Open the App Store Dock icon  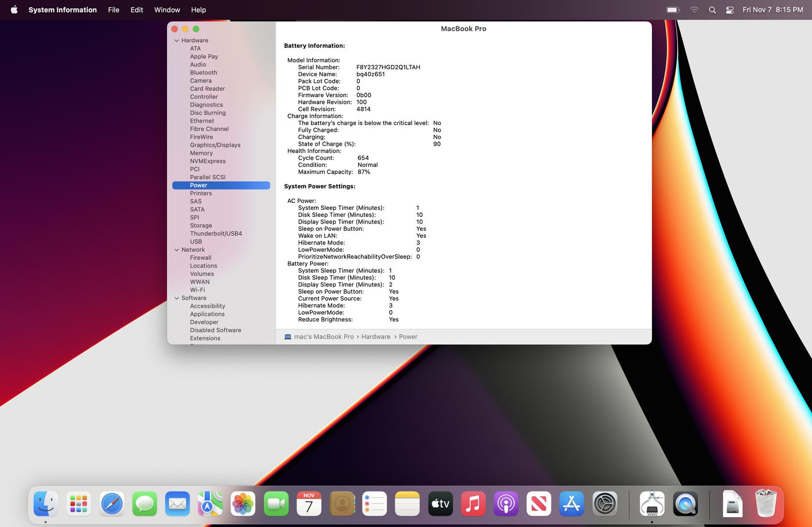(x=571, y=504)
